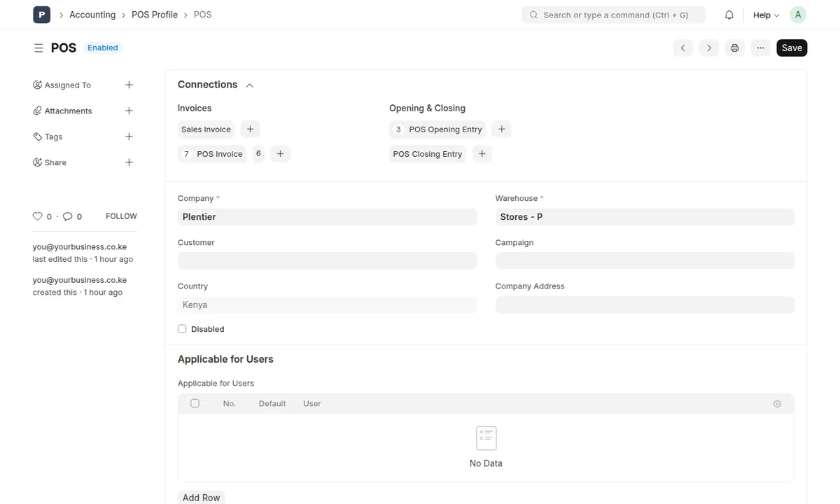Go to next document arrow
Image resolution: width=840 pixels, height=504 pixels.
[709, 48]
